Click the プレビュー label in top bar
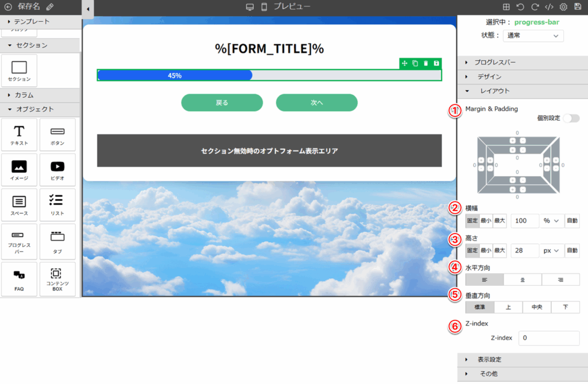This screenshot has width=588, height=384. click(292, 7)
